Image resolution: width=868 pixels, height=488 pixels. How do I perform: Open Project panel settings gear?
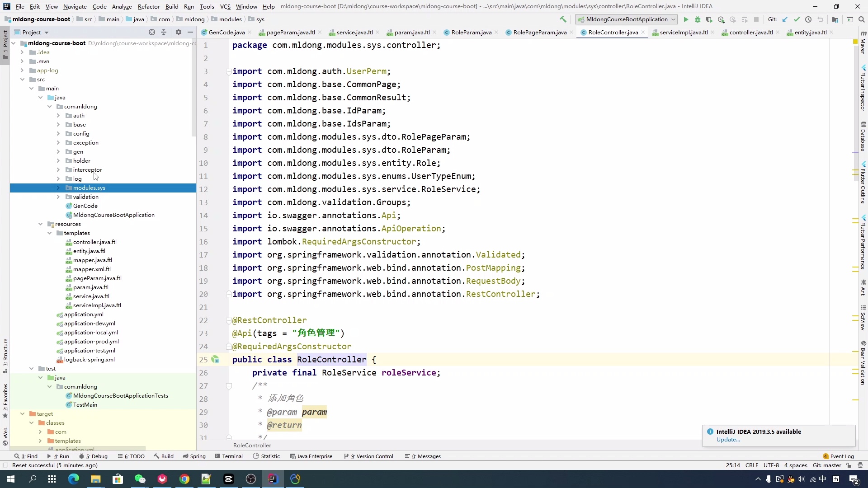[x=178, y=32]
